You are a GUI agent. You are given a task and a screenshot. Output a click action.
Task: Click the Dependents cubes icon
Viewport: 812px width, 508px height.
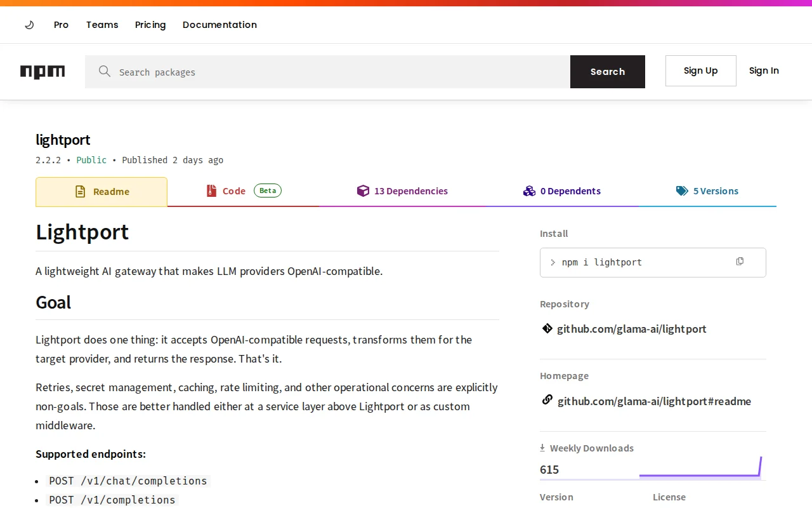(x=529, y=191)
